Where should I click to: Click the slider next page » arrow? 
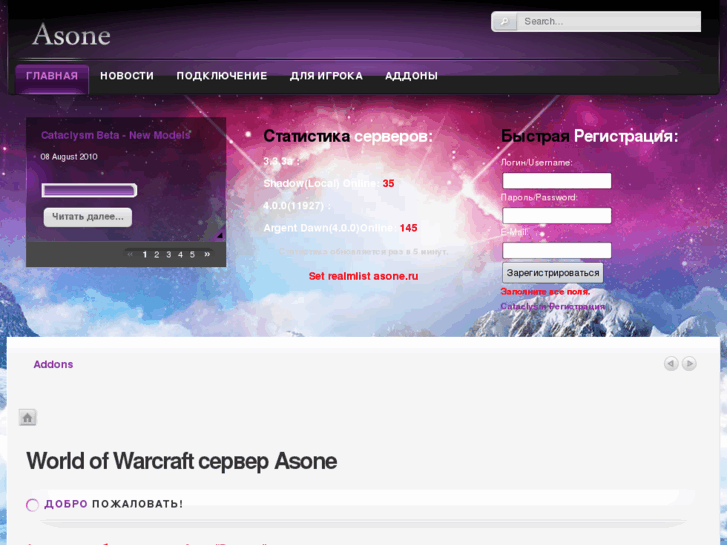click(x=207, y=254)
